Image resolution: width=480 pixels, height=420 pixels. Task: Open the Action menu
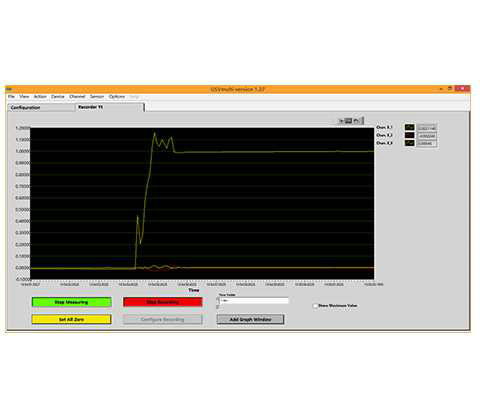pos(40,96)
